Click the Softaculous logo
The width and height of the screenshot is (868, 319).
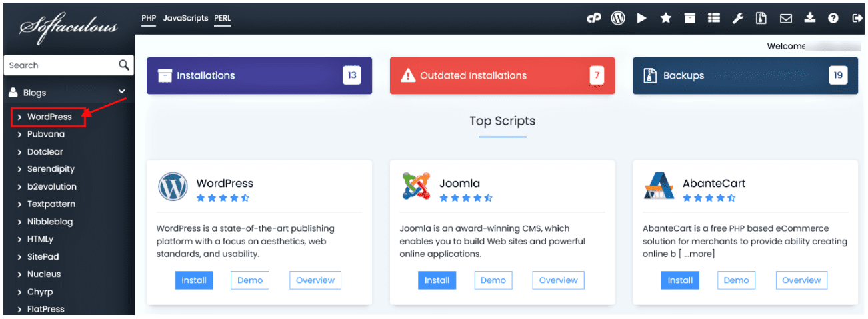tap(69, 27)
